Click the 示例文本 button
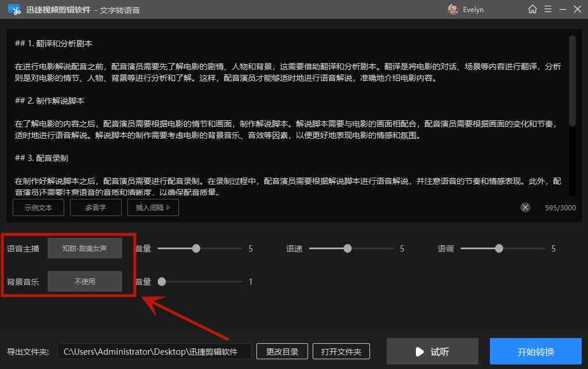The height and width of the screenshot is (369, 588). (x=38, y=207)
